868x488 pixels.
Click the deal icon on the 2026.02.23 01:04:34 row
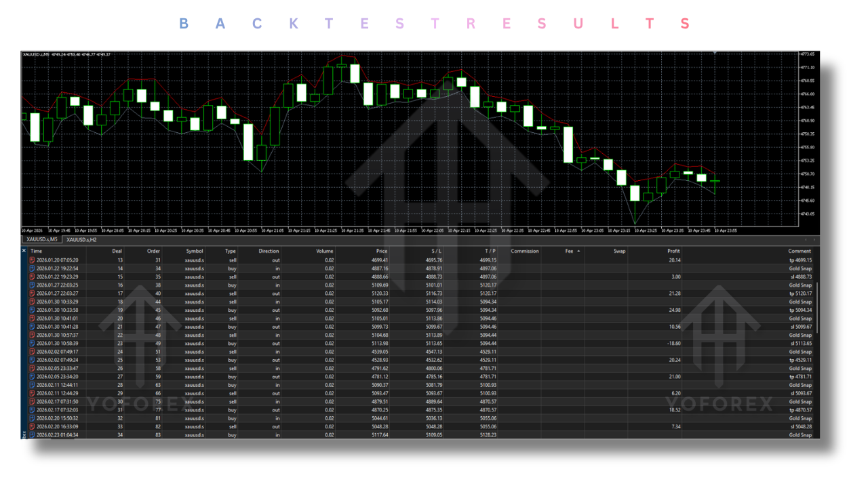32,434
